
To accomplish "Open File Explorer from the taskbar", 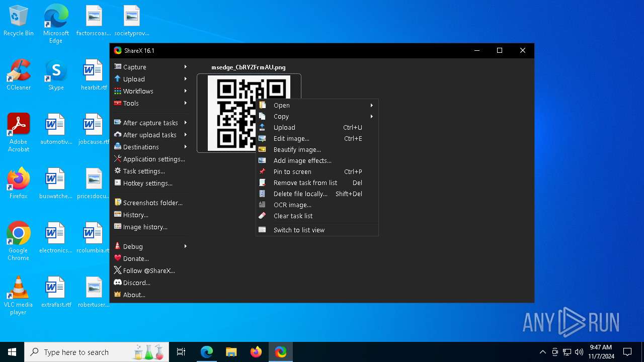I will (x=231, y=352).
